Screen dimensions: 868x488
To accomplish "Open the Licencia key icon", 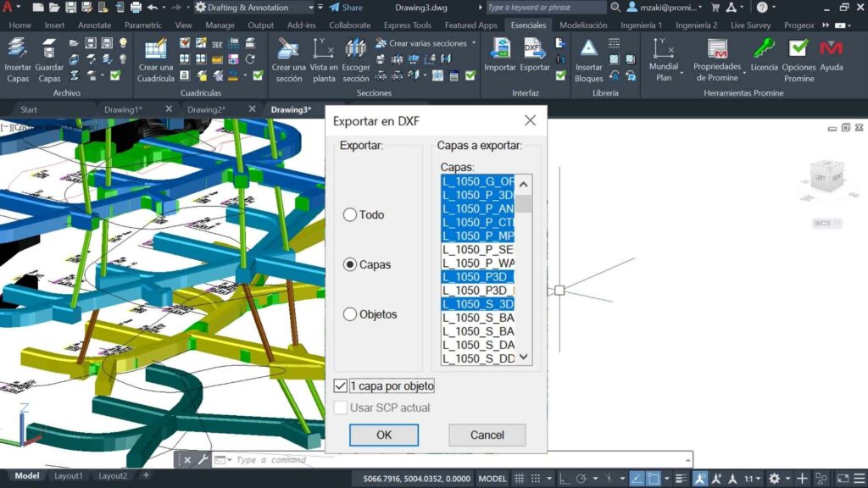I will (764, 49).
